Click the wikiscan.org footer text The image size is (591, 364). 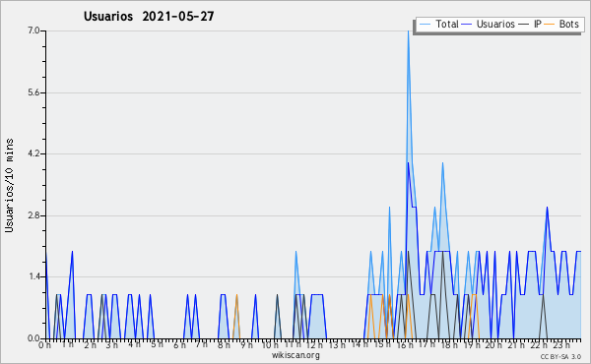coord(295,355)
